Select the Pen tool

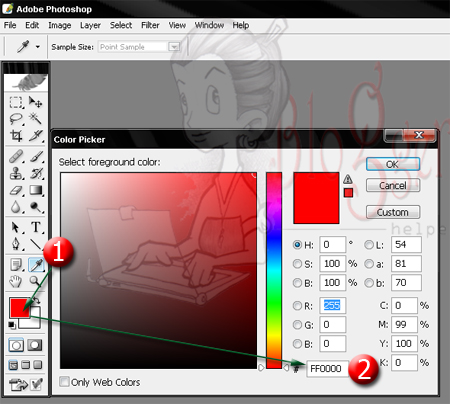click(16, 244)
